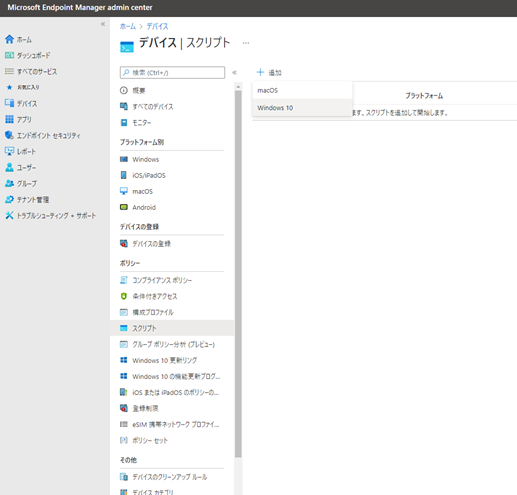Click the 登録制限 icon
Screen dimensions: 517x495
(124, 408)
